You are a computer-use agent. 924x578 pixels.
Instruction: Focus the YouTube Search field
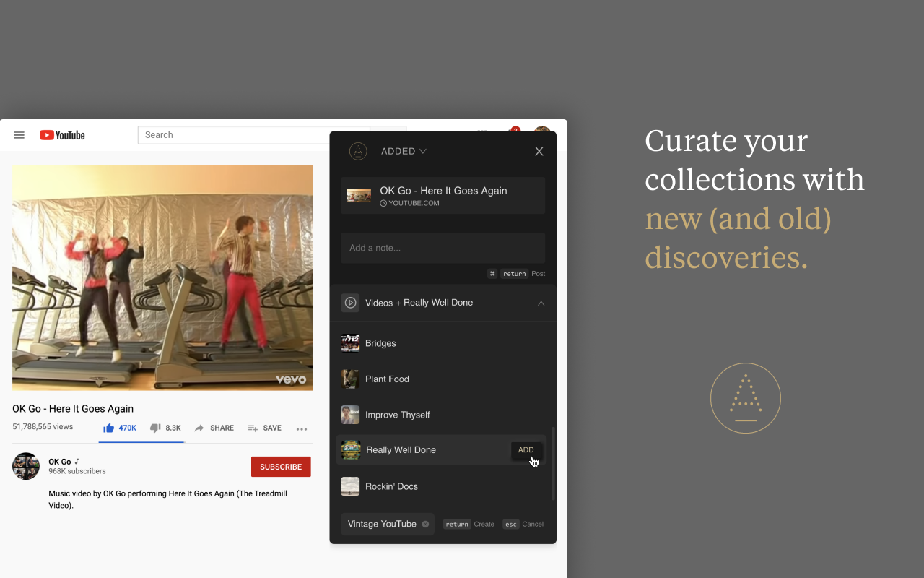coord(253,135)
